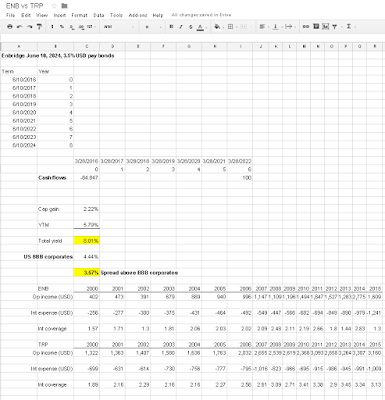The height and width of the screenshot is (400, 385).
Task: Click the insert link icon
Action: click(306, 27)
